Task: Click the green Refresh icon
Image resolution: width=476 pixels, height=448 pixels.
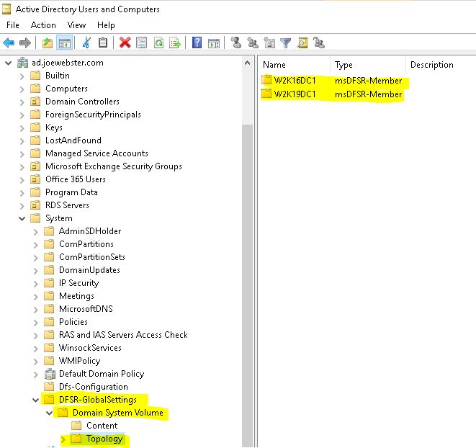Action: pos(158,42)
